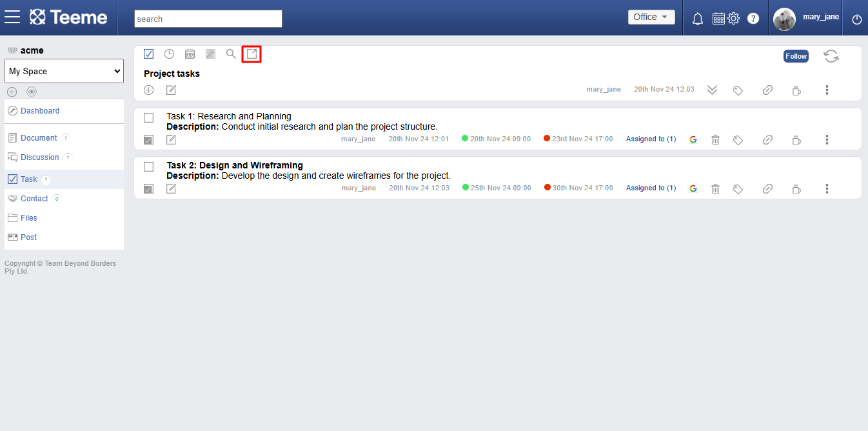The image size is (868, 431).
Task: Go to Dashboard in sidebar
Action: [40, 111]
